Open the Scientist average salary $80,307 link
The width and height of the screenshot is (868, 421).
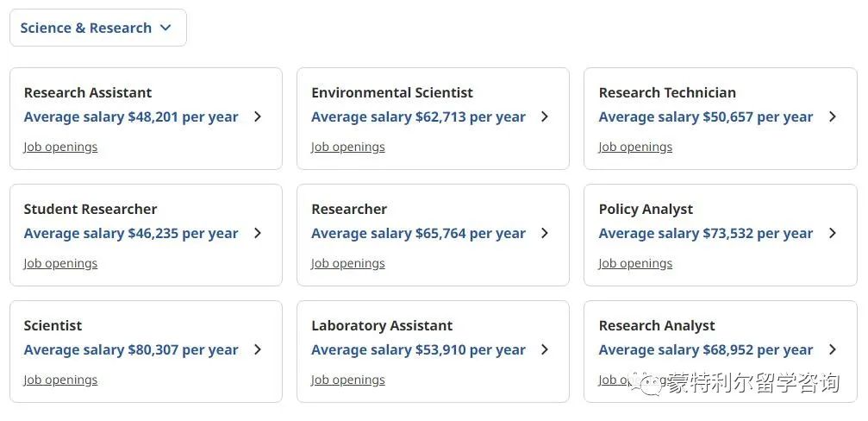[131, 349]
